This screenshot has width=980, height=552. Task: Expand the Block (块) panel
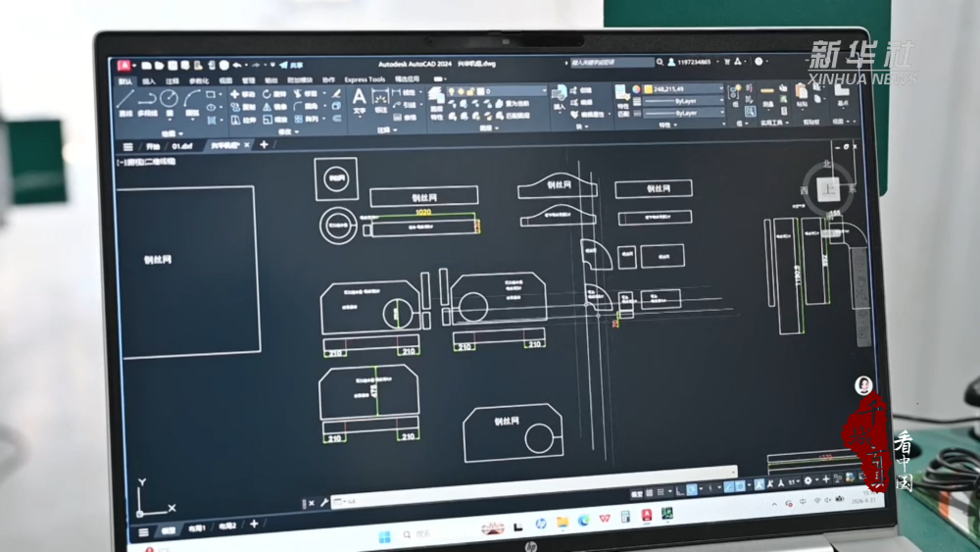pos(582,126)
